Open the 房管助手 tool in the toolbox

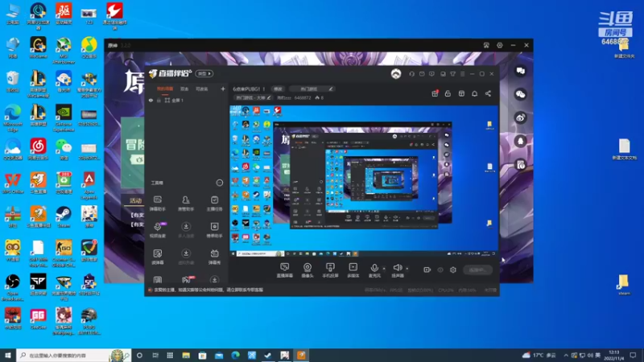click(x=186, y=204)
